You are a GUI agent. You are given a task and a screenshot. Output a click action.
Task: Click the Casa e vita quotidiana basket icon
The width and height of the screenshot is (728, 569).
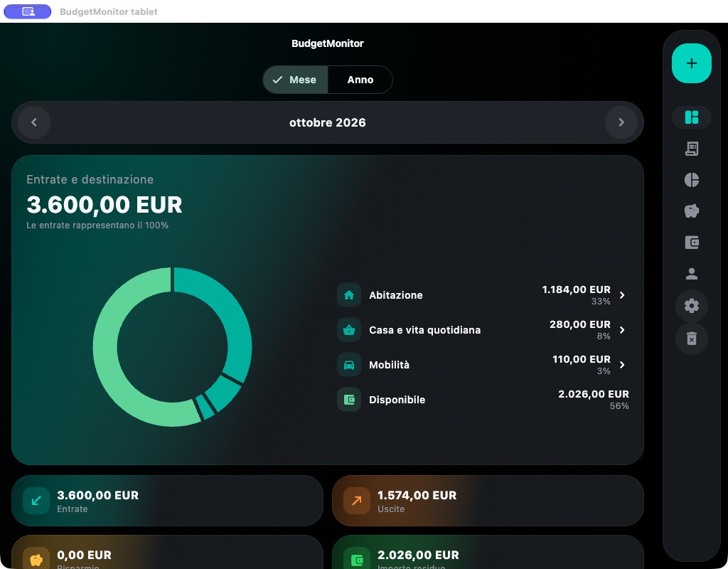(x=348, y=330)
